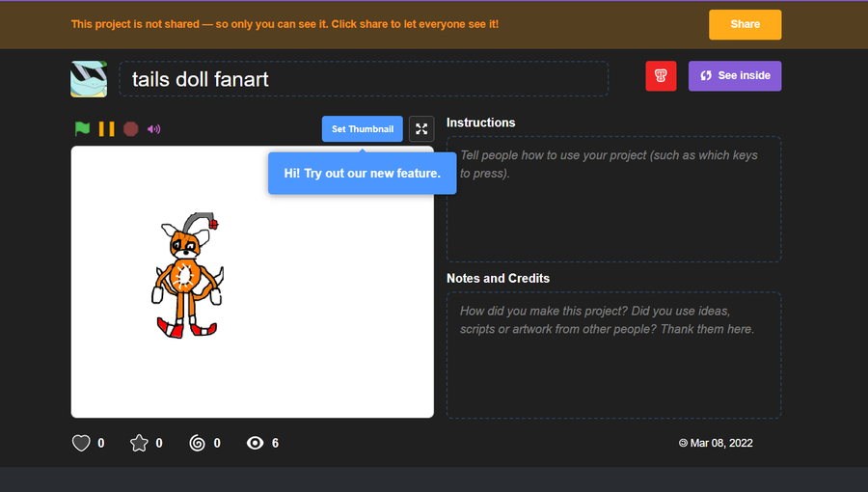The width and height of the screenshot is (868, 492).
Task: Favorite the project with the star icon
Action: pos(139,443)
